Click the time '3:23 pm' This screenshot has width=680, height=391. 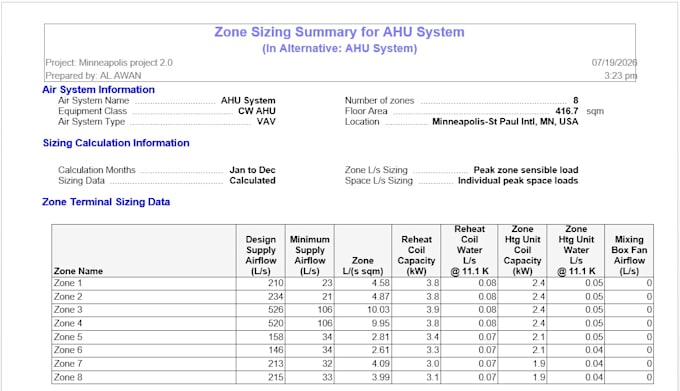621,75
